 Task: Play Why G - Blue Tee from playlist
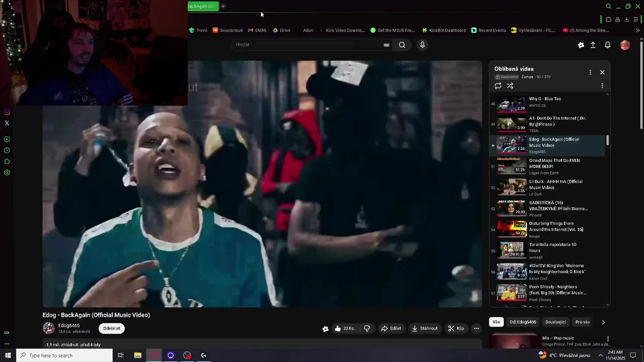pos(548,103)
